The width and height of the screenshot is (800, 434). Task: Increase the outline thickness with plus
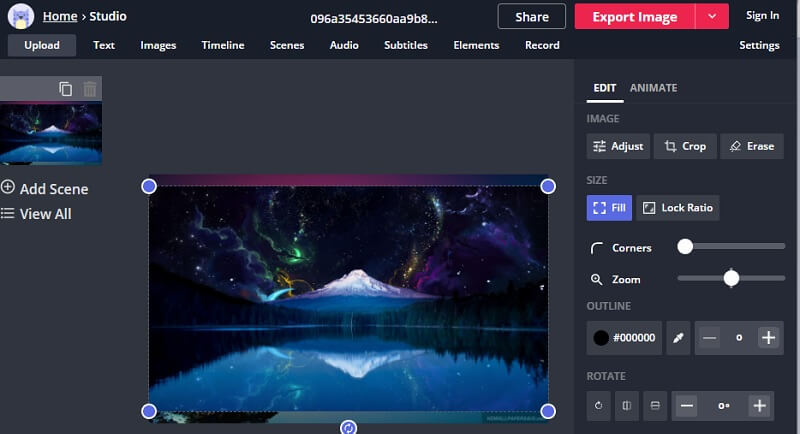768,338
